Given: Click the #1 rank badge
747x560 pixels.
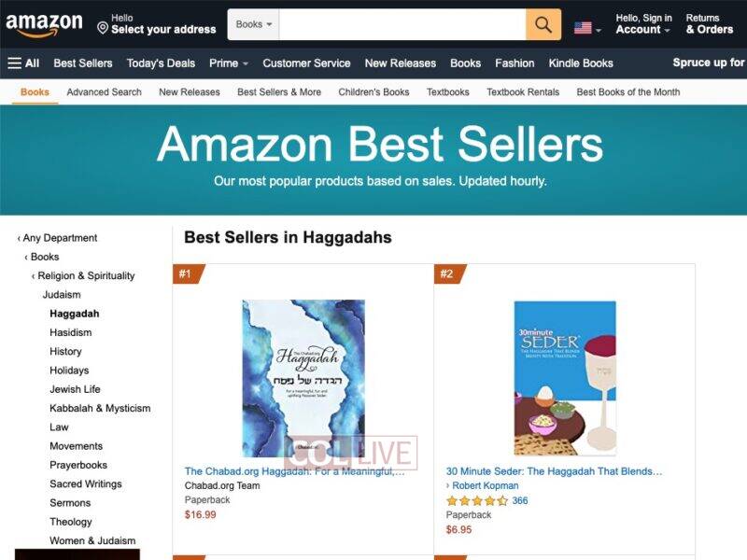Looking at the screenshot, I should click(x=189, y=273).
